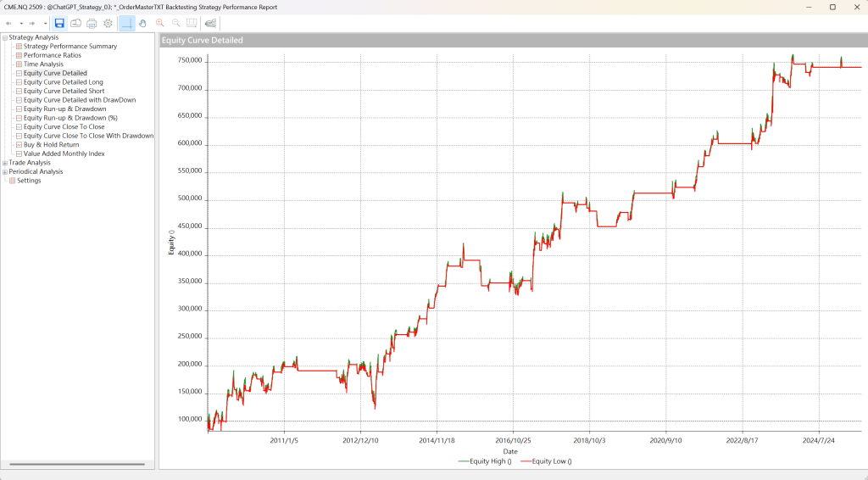Click the red zoom in magnifier
868x480 pixels.
tap(159, 23)
